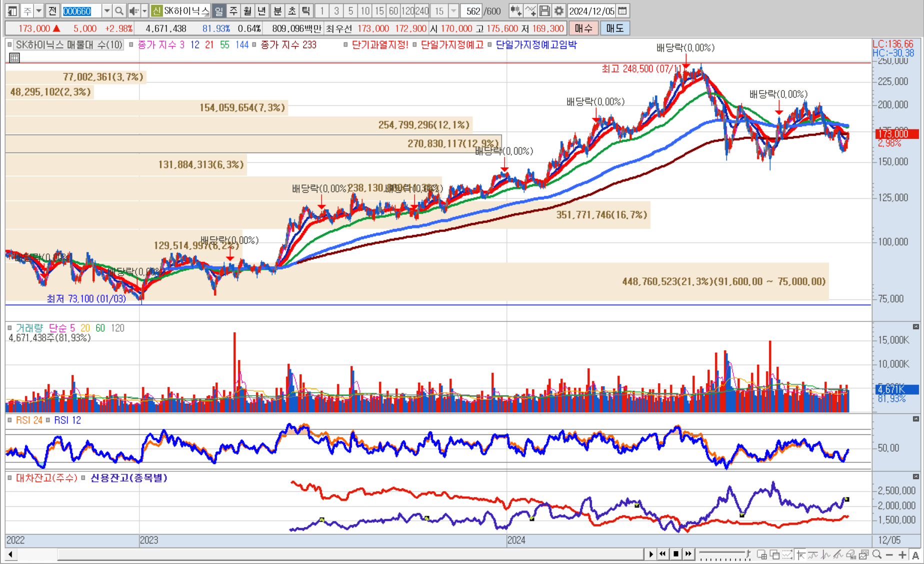Switch to the weekly 주 chart period
The width and height of the screenshot is (924, 564).
233,10
